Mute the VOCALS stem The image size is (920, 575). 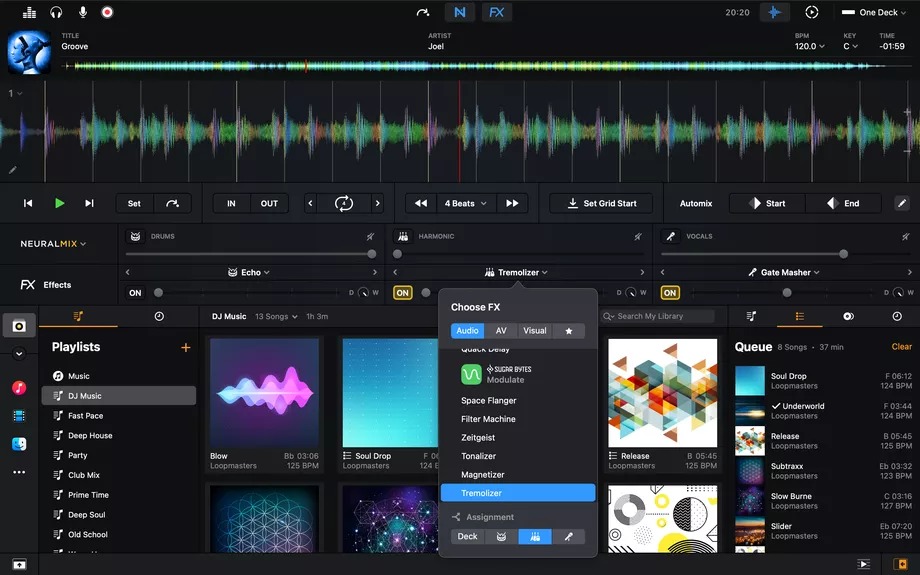point(905,236)
